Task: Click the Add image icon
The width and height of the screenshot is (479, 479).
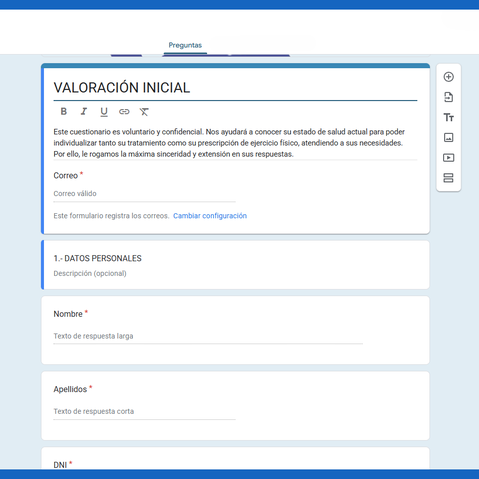Action: [x=448, y=137]
